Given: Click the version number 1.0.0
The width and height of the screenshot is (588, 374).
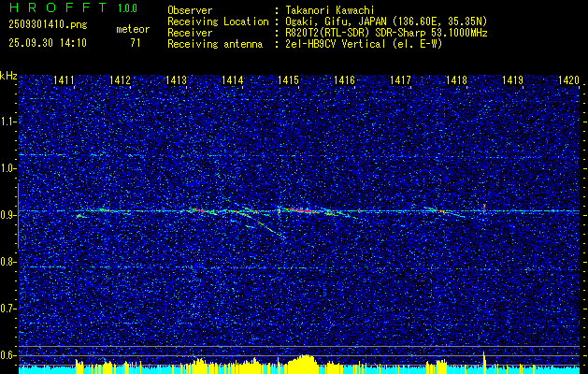Looking at the screenshot, I should 127,8.
